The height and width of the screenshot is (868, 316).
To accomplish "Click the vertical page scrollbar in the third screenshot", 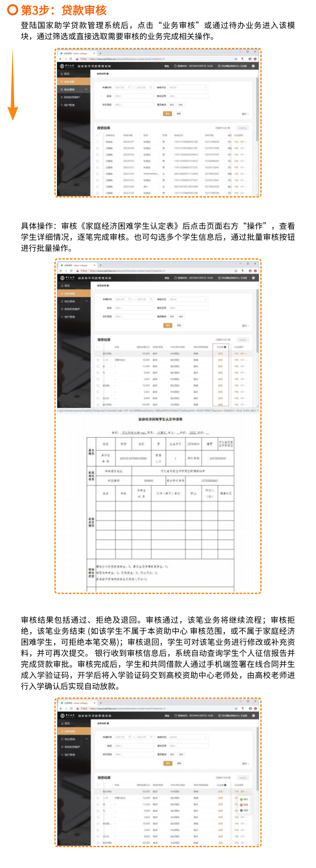I will pyautogui.click(x=258, y=758).
